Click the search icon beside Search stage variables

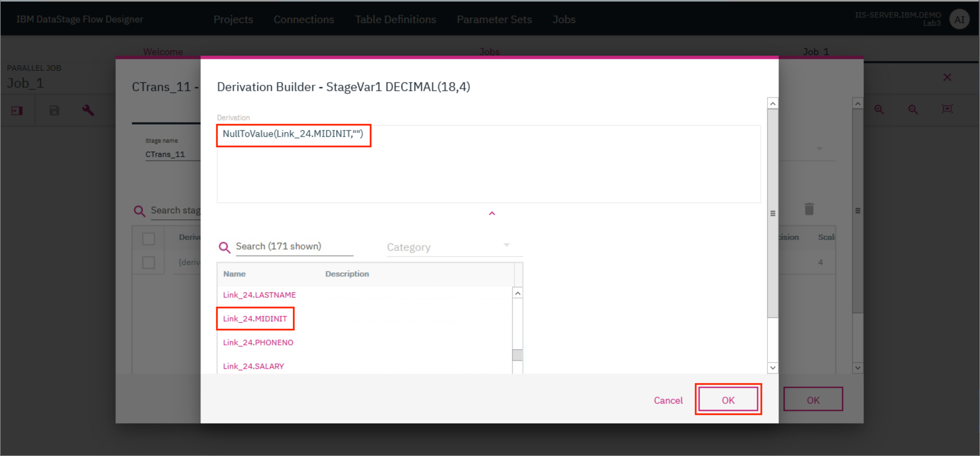point(139,211)
